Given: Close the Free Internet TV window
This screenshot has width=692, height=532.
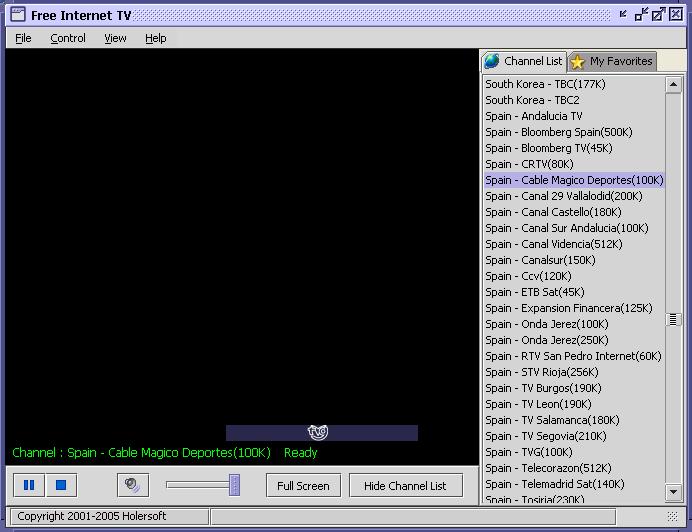Looking at the screenshot, I should 676,15.
